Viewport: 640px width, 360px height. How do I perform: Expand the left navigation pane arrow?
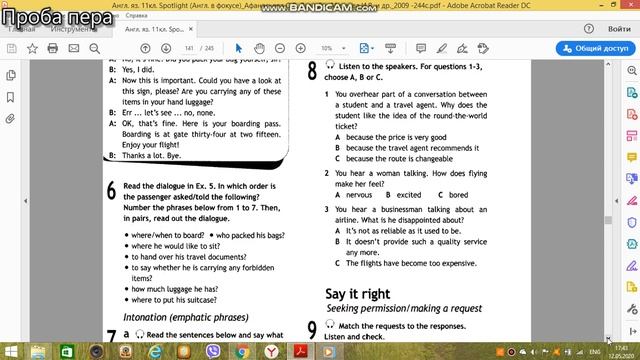pos(26,201)
